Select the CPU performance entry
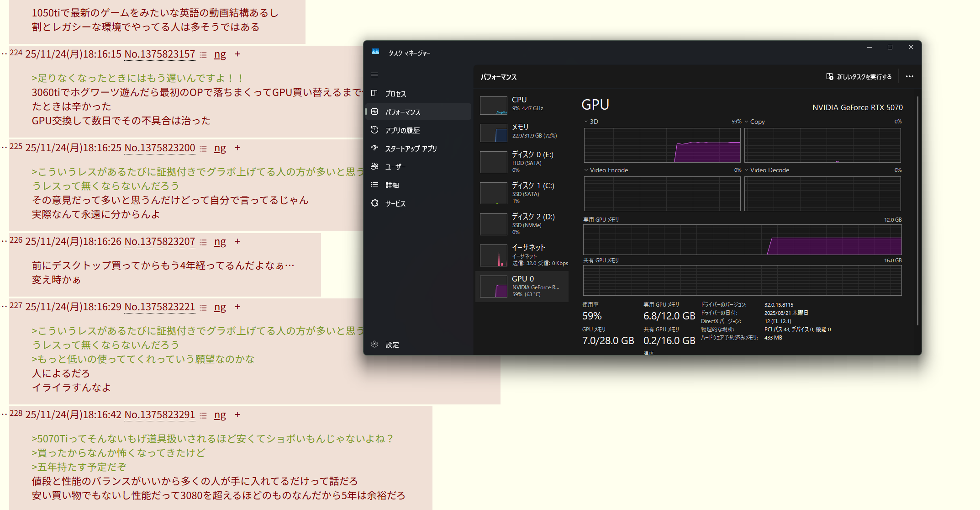This screenshot has height=510, width=980. (x=522, y=105)
